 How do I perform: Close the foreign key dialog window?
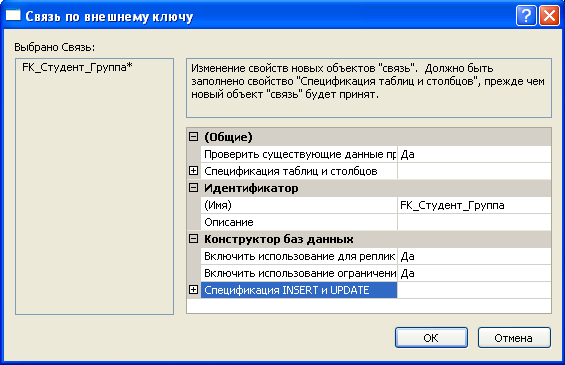pyautogui.click(x=549, y=16)
